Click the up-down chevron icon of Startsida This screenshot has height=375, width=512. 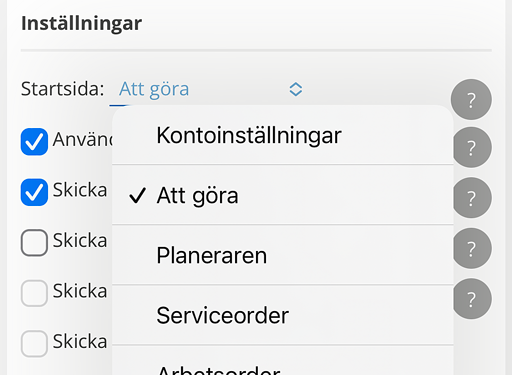click(x=296, y=89)
